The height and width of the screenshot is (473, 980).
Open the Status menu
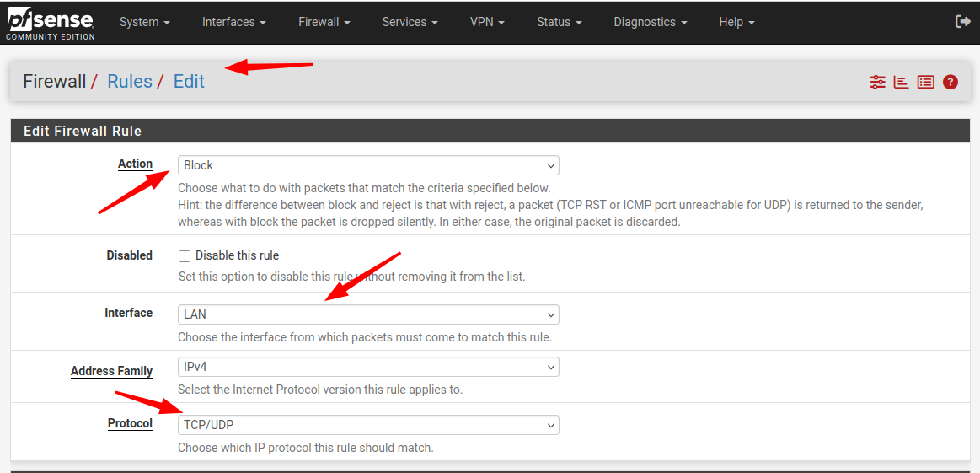click(x=559, y=22)
